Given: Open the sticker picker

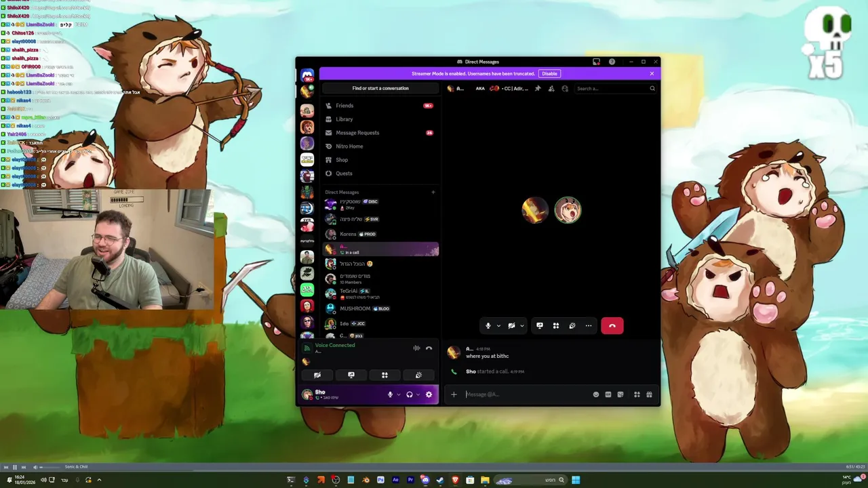Looking at the screenshot, I should (x=620, y=394).
